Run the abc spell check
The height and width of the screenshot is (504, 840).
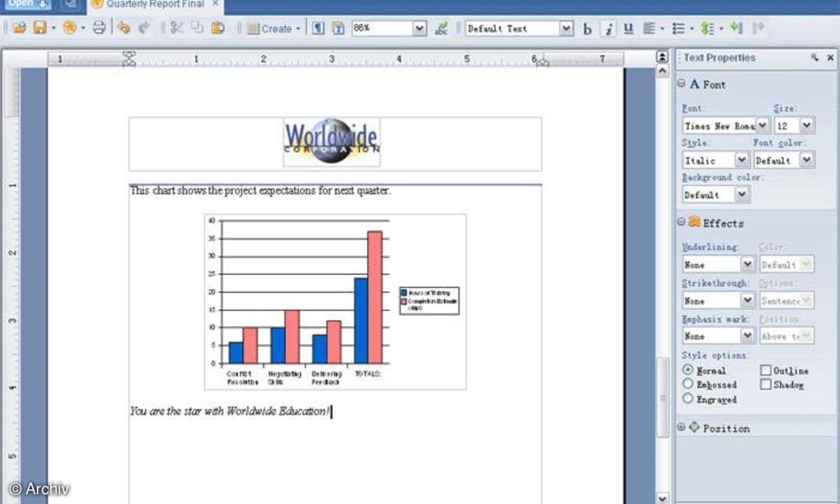coord(441,28)
